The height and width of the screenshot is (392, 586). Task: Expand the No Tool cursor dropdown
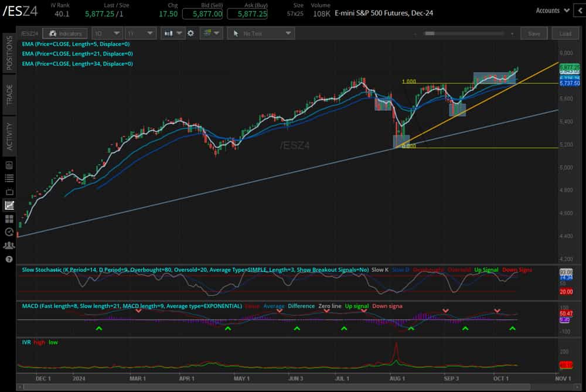261,33
